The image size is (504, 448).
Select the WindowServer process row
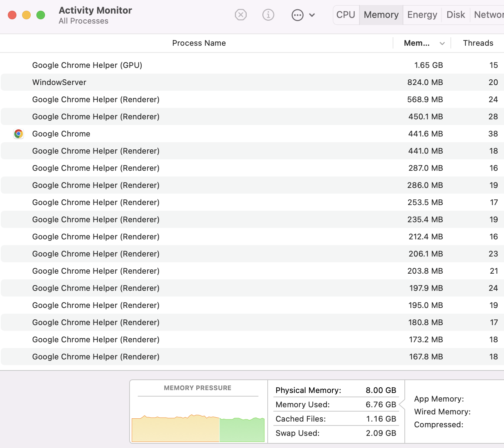point(252,82)
